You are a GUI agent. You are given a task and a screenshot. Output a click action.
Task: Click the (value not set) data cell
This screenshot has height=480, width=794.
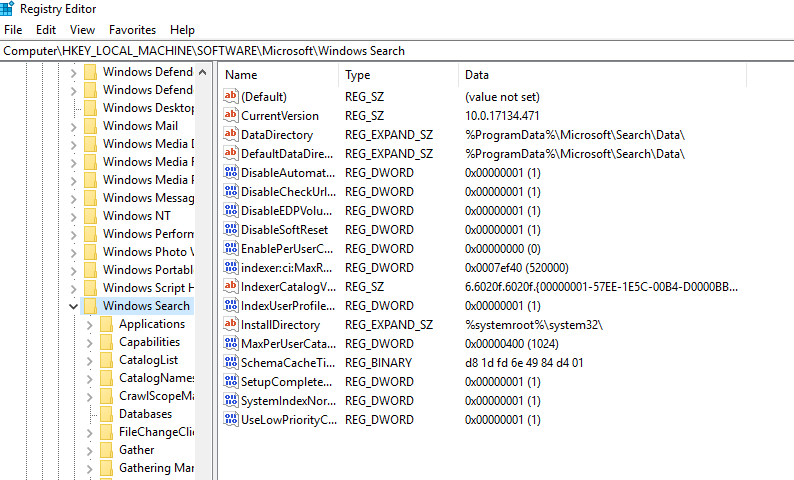(x=502, y=97)
